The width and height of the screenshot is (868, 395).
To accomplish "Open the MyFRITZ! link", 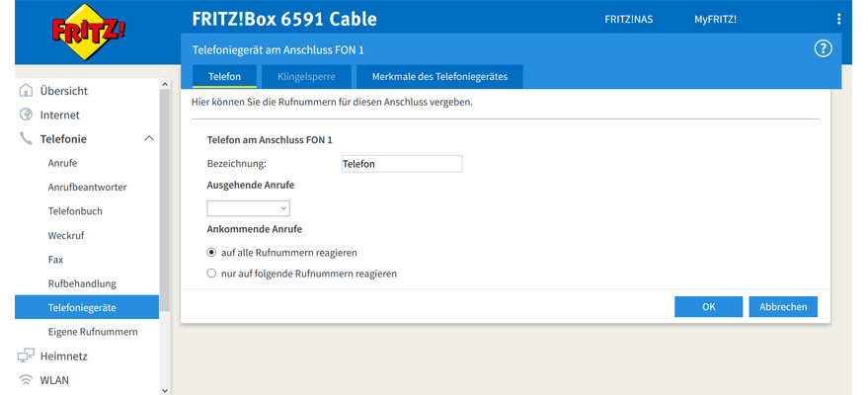I will tap(715, 19).
